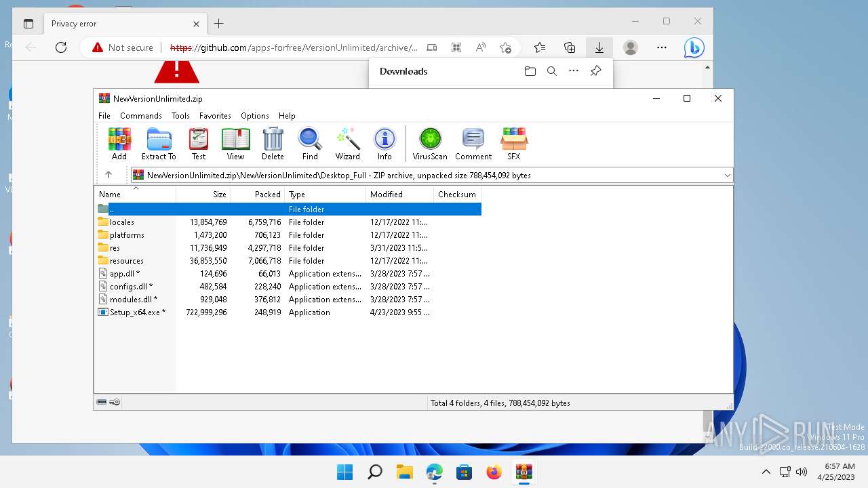The width and height of the screenshot is (868, 488).
Task: Open the Commands menu
Action: point(141,116)
